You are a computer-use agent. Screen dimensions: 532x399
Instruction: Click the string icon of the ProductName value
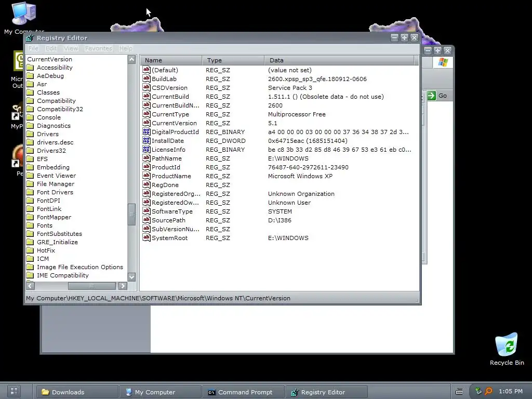tap(146, 176)
